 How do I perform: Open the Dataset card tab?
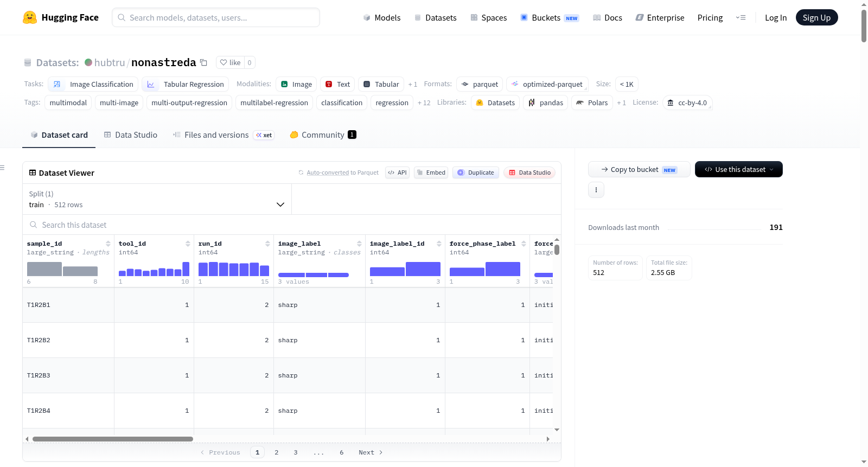pos(59,135)
